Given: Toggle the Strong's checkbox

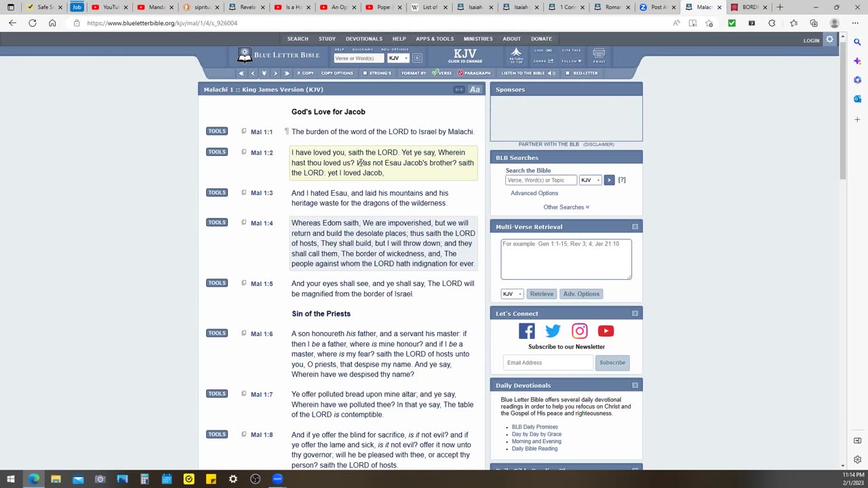Looking at the screenshot, I should coord(365,73).
